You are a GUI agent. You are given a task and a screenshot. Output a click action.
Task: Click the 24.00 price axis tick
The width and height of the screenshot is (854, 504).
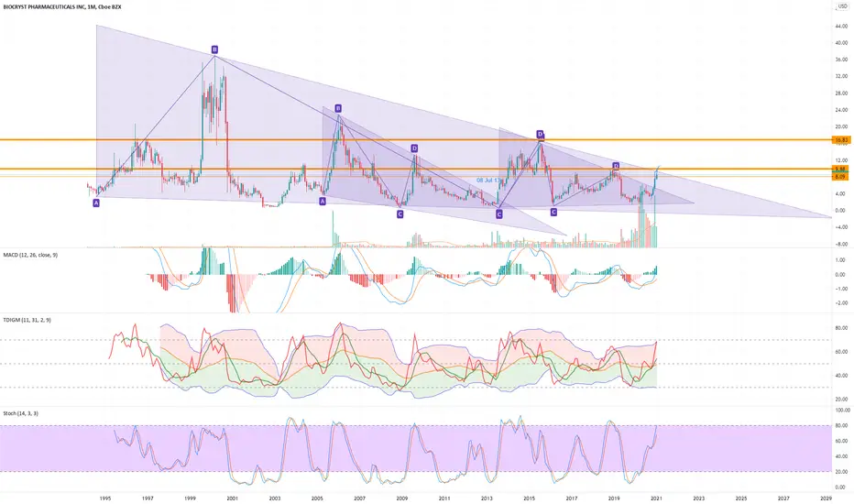click(841, 110)
